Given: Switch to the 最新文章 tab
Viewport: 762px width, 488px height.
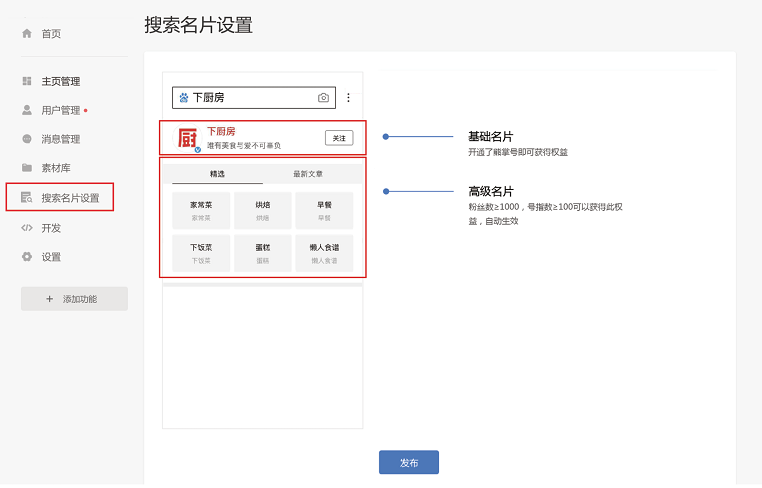Looking at the screenshot, I should click(x=308, y=174).
